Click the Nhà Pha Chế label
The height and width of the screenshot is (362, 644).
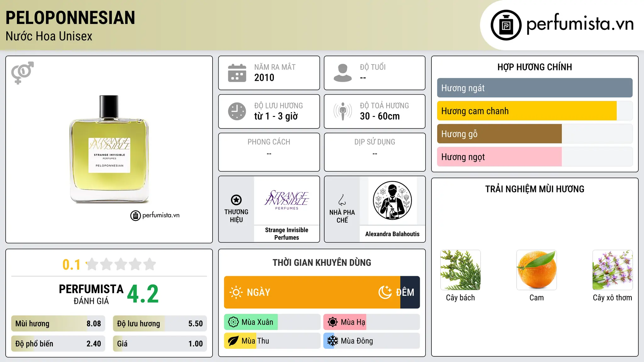[342, 216]
